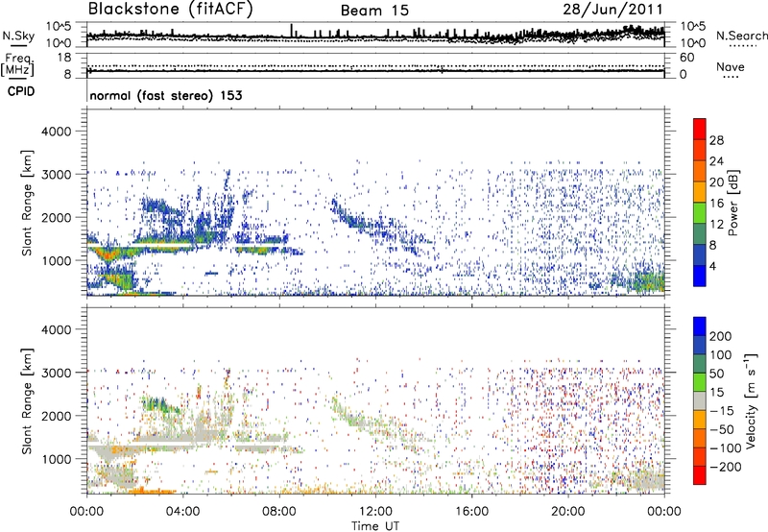Select the 'Freq. [MHz]' axis label
This screenshot has height=532, width=768.
point(17,64)
